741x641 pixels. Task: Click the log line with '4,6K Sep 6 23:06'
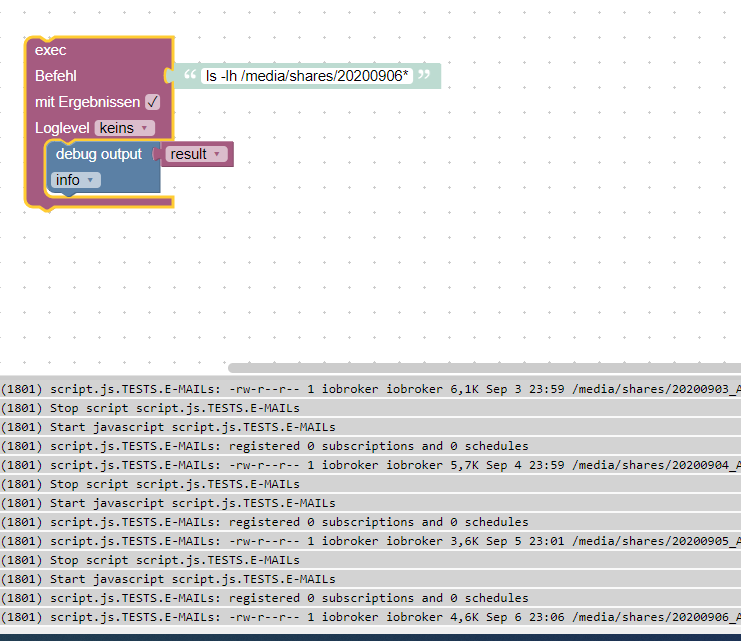pos(370,617)
